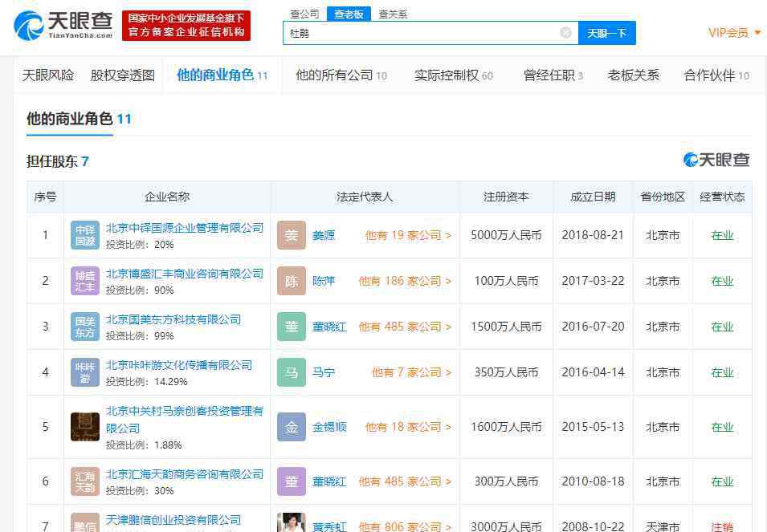Open legal representative 马宁 profile
Image resolution: width=767 pixels, height=532 pixels.
324,373
